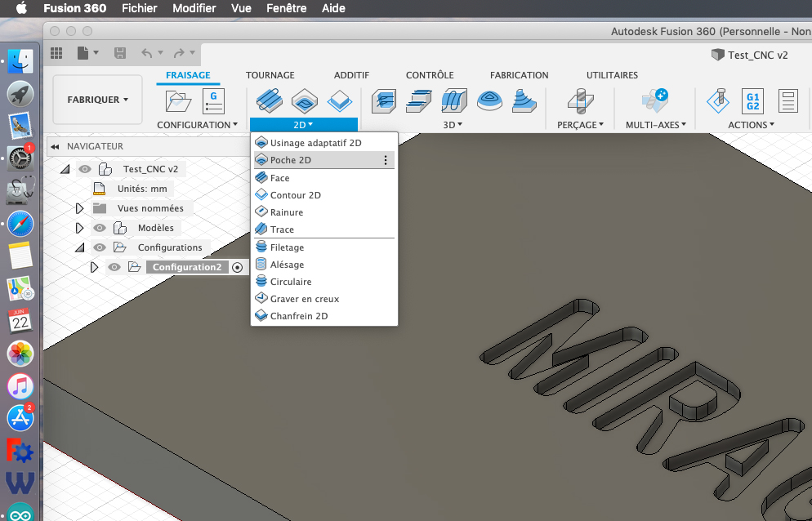Open the Fichier menu
Viewport: 812px width, 521px height.
(x=140, y=8)
